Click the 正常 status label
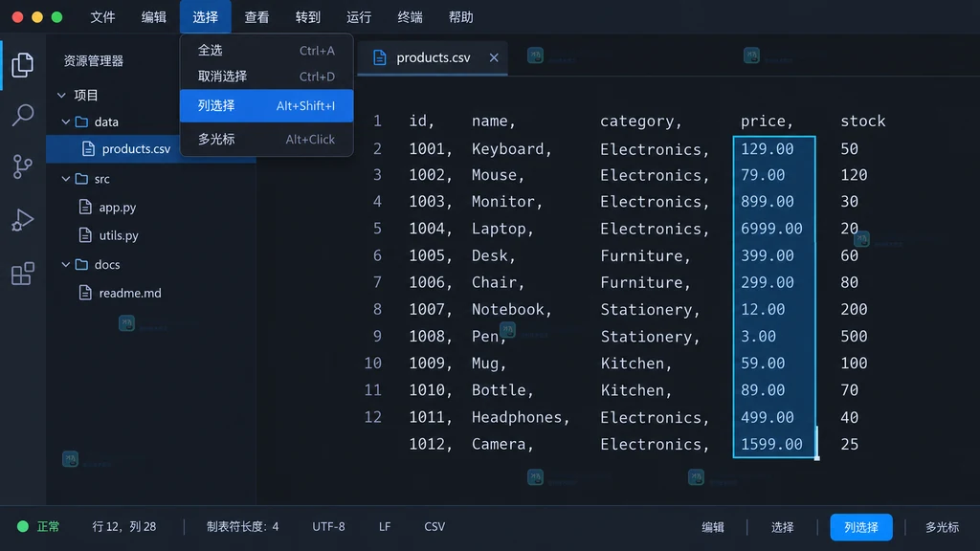 pos(48,527)
